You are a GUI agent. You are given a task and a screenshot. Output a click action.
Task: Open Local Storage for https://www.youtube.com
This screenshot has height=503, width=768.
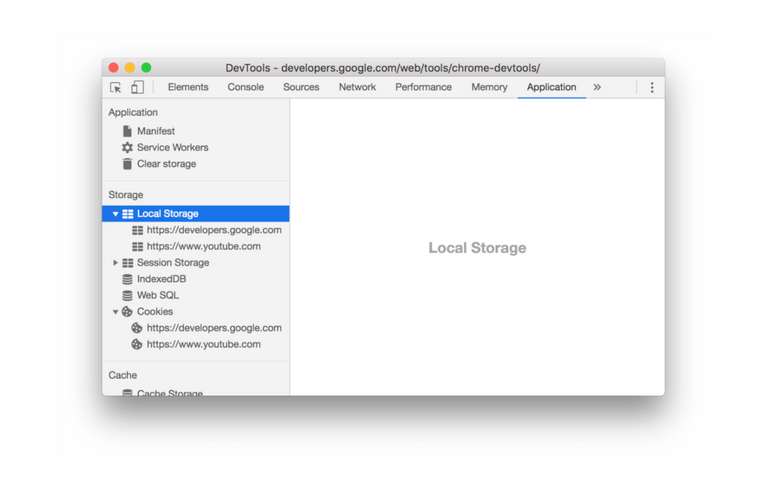(x=203, y=246)
